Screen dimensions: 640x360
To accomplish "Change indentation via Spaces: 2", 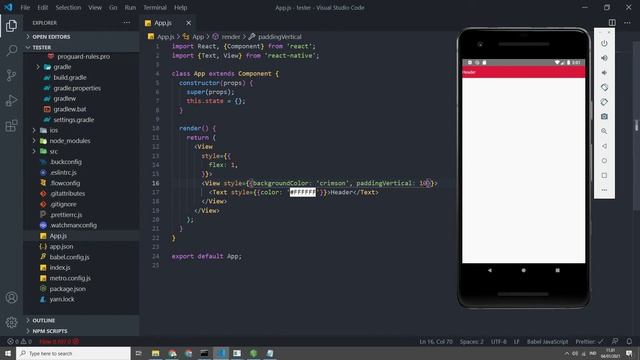I will click(x=471, y=341).
